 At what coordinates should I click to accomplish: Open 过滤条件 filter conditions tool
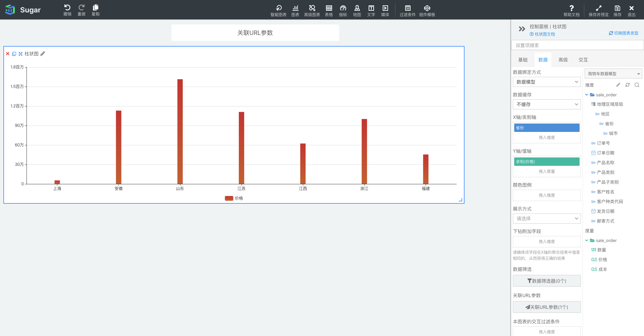[x=408, y=10]
